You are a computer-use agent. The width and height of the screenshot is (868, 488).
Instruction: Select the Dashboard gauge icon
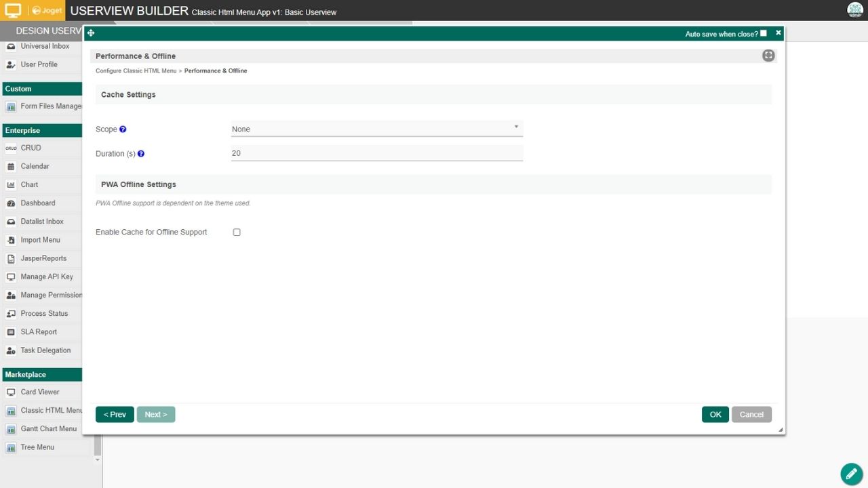pyautogui.click(x=11, y=203)
